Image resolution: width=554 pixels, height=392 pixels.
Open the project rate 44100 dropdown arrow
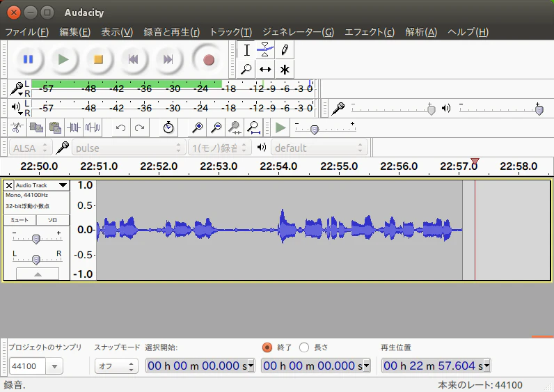pyautogui.click(x=54, y=366)
